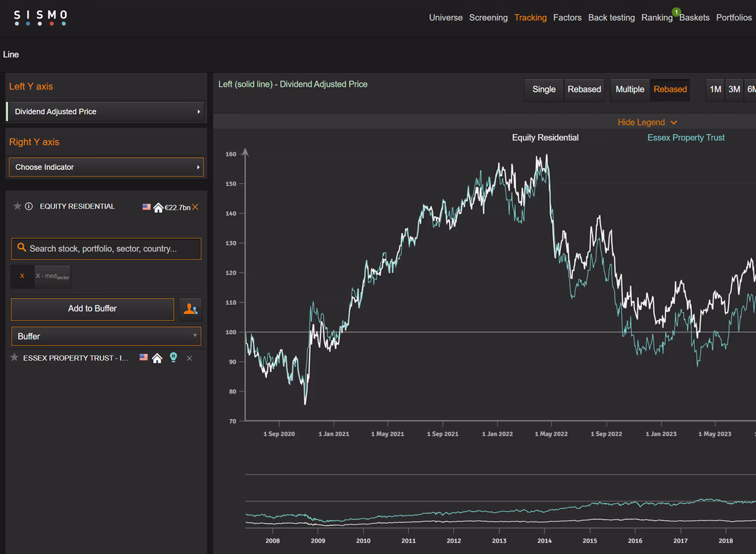Click the orange X formula chip
The width and height of the screenshot is (756, 554).
tap(22, 276)
